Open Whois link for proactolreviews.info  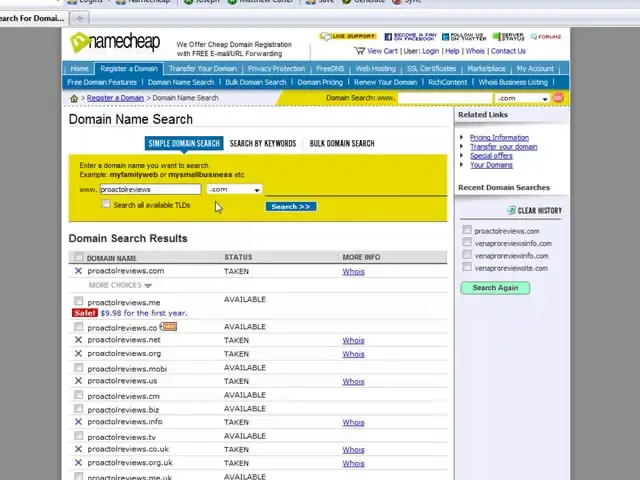(x=353, y=422)
